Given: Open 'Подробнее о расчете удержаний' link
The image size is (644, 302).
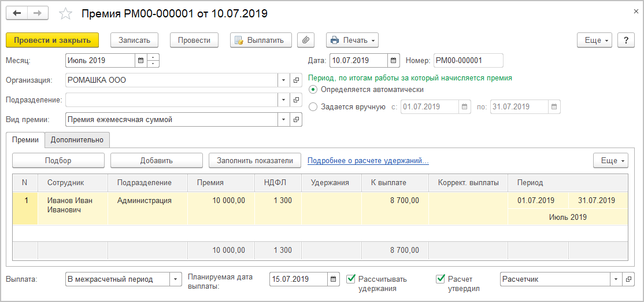Looking at the screenshot, I should (x=368, y=160).
